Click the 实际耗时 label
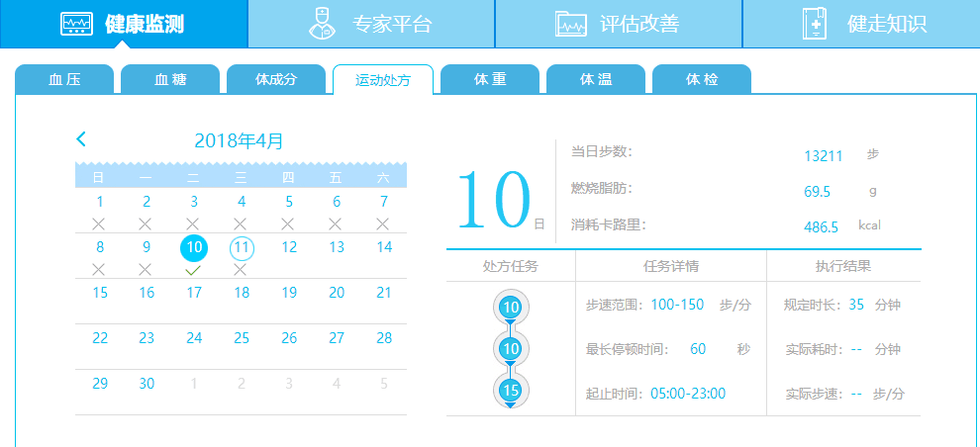The image size is (980, 447). 816,350
